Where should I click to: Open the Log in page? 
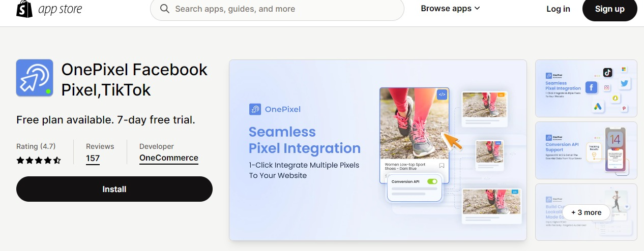click(558, 9)
